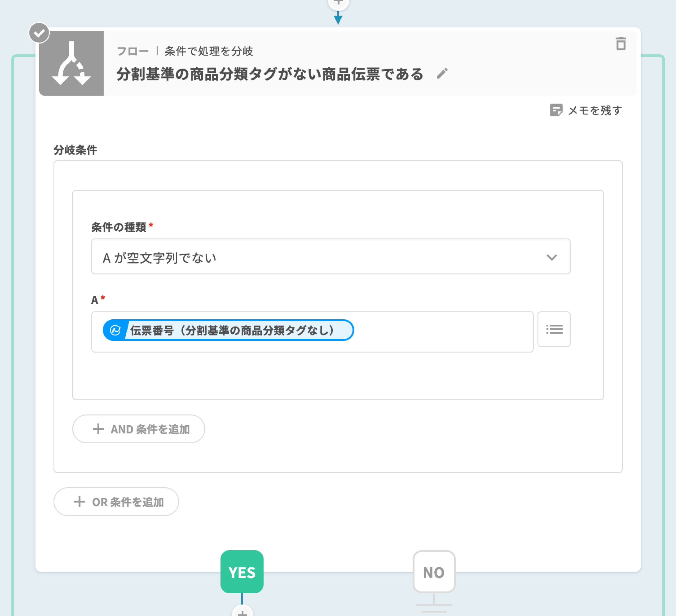This screenshot has width=676, height=616.
Task: Select the NO branch button
Action: tap(434, 572)
